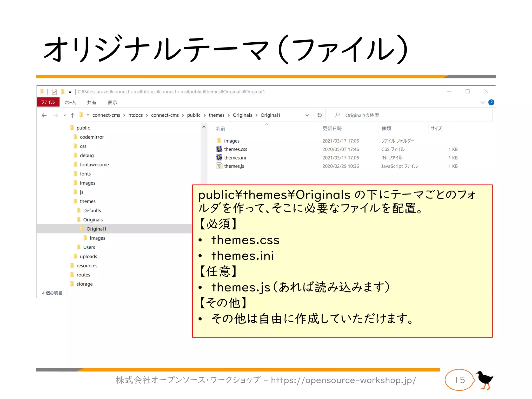The width and height of the screenshot is (532, 399).
Task: Switch to the ホーム ribbon tab
Action: point(70,102)
